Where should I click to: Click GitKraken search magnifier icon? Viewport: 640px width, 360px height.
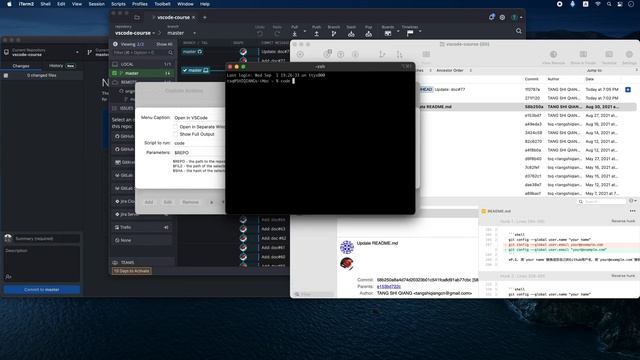pyautogui.click(x=519, y=31)
